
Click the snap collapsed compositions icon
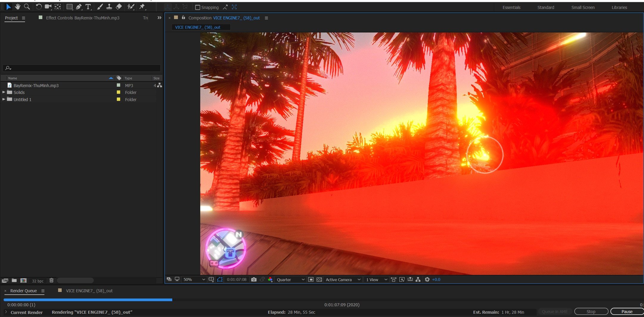pos(234,7)
